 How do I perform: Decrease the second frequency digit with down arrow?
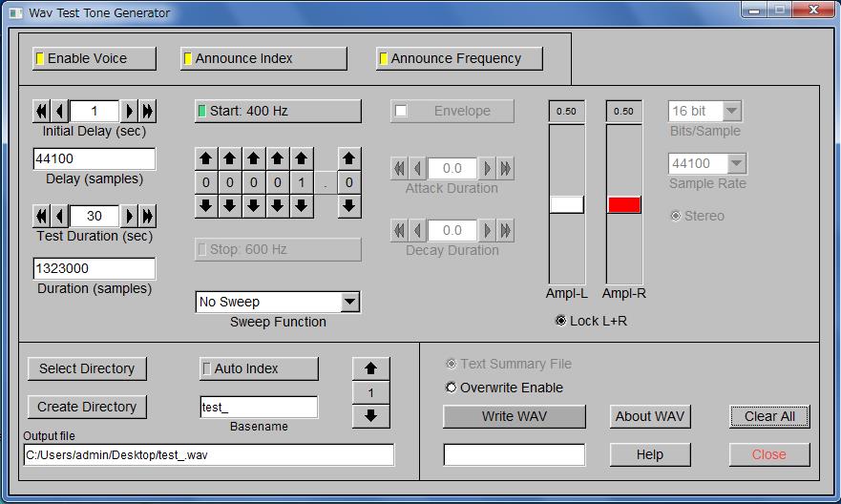pyautogui.click(x=229, y=205)
